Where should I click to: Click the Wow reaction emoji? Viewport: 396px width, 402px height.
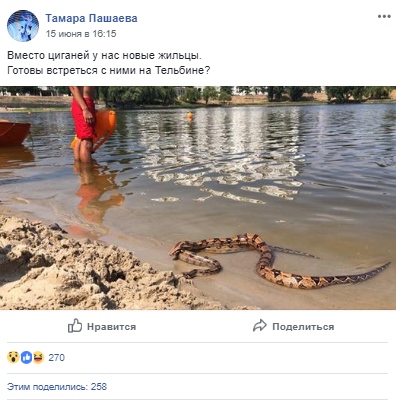click(13, 358)
